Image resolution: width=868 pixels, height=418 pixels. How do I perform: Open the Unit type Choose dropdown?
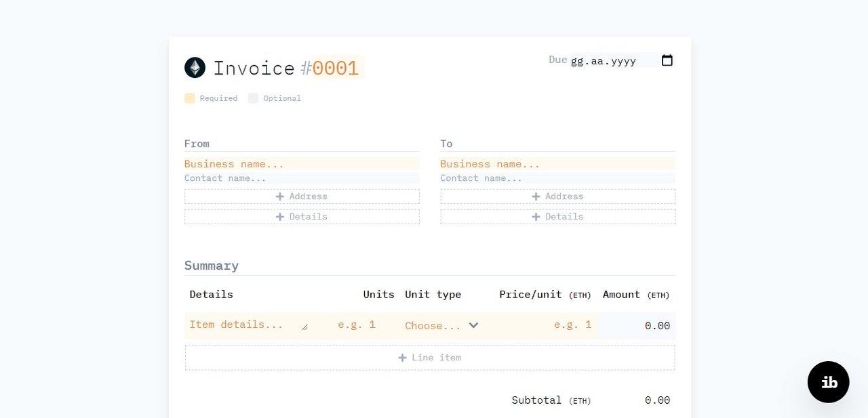pos(442,326)
